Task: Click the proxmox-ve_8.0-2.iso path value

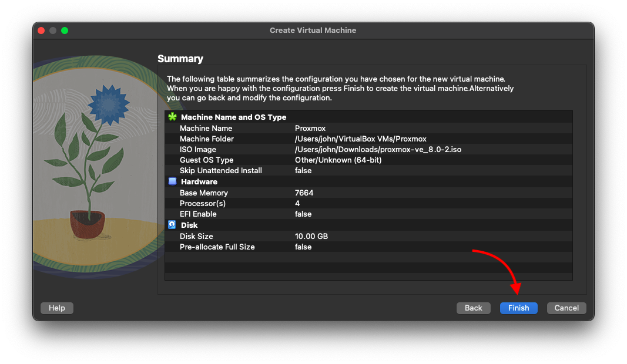Action: [378, 150]
